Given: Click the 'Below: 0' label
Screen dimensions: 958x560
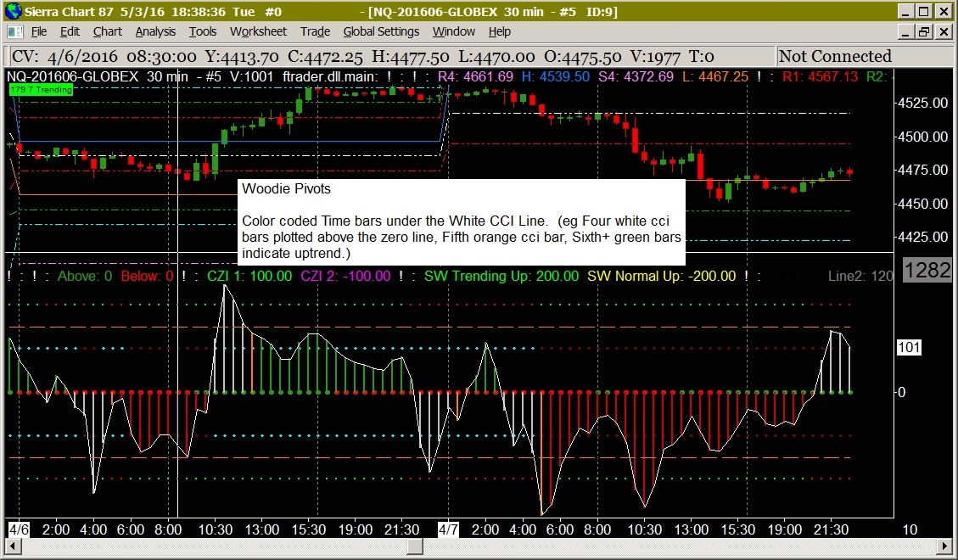Looking at the screenshot, I should click(x=148, y=276).
